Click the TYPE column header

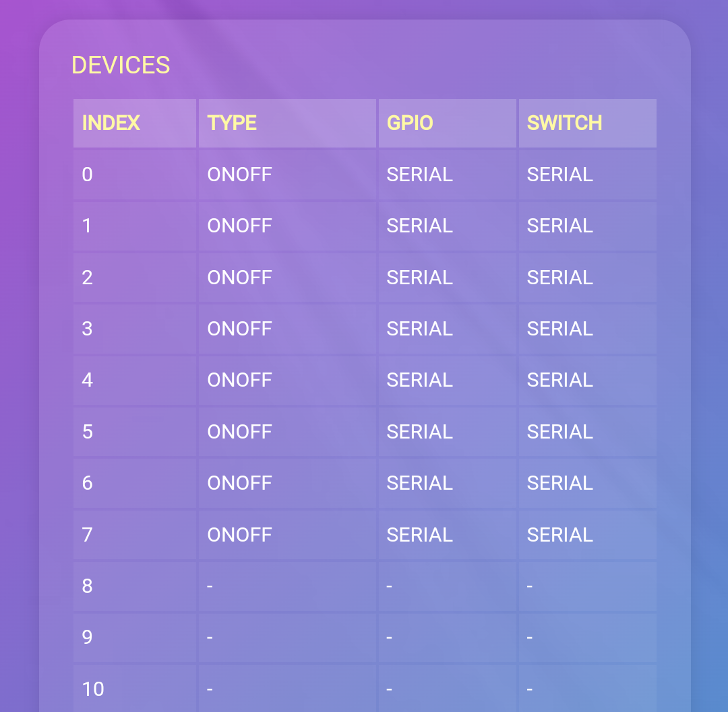point(232,123)
